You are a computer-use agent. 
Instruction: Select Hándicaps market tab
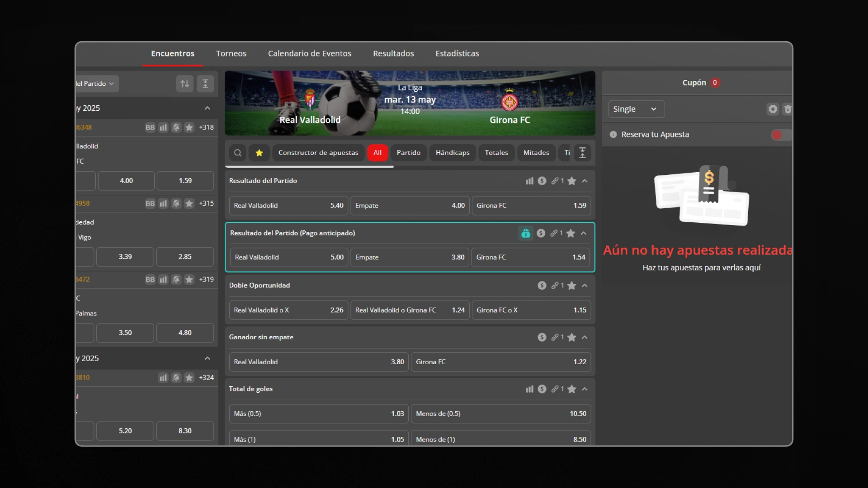click(453, 153)
